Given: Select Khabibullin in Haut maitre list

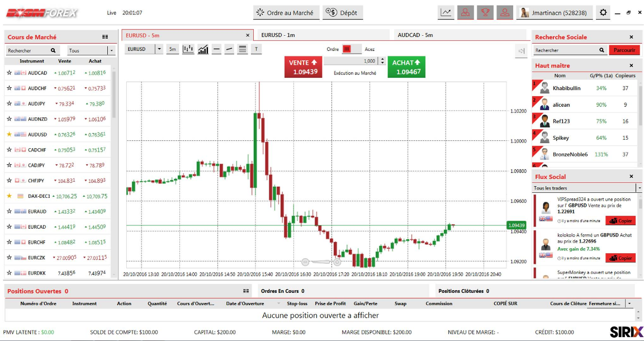Looking at the screenshot, I should (x=585, y=88).
